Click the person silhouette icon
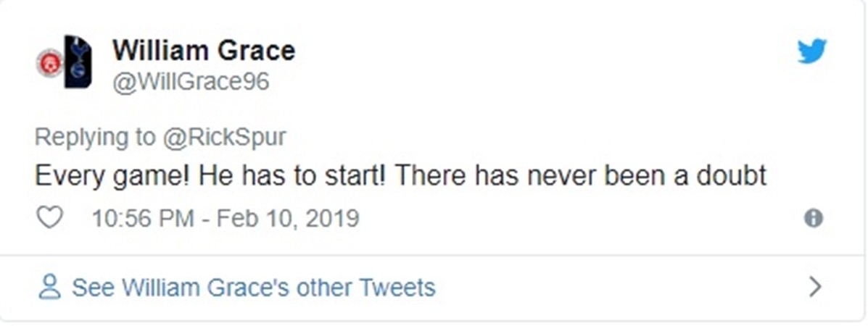 (49, 287)
